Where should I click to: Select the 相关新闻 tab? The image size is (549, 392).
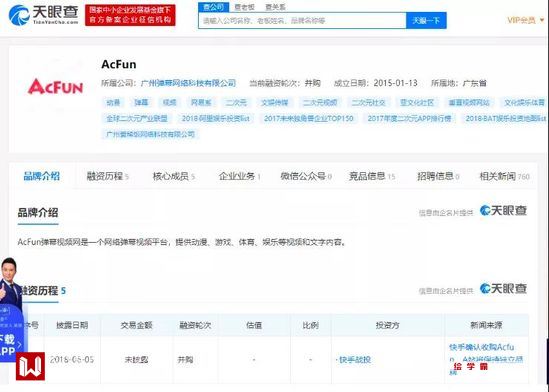[505, 176]
